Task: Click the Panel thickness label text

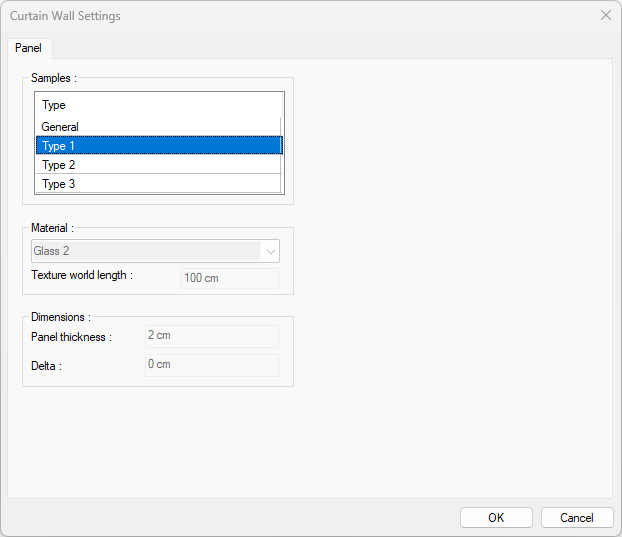Action: pos(71,337)
